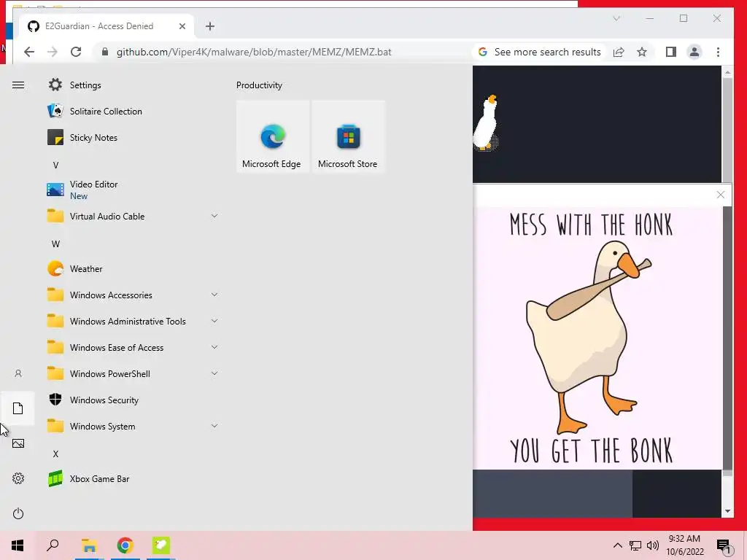Open Settings gear in Start sidebar
Image resolution: width=747 pixels, height=560 pixels.
[x=18, y=478]
